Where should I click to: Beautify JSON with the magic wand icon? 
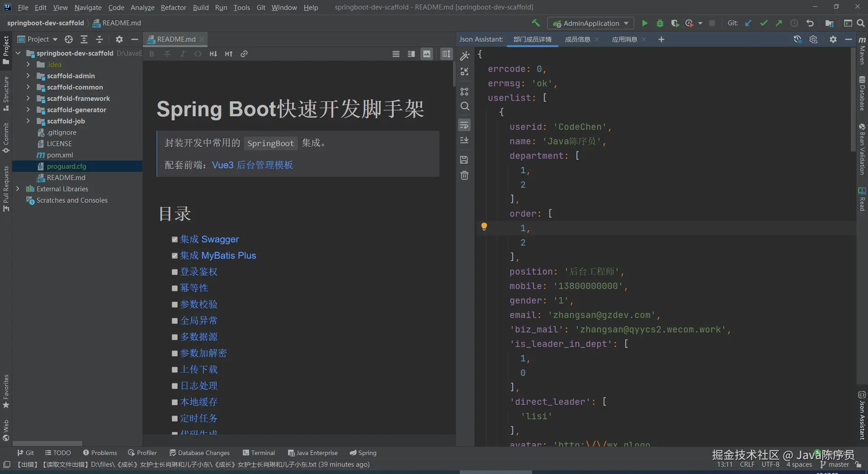pos(465,56)
